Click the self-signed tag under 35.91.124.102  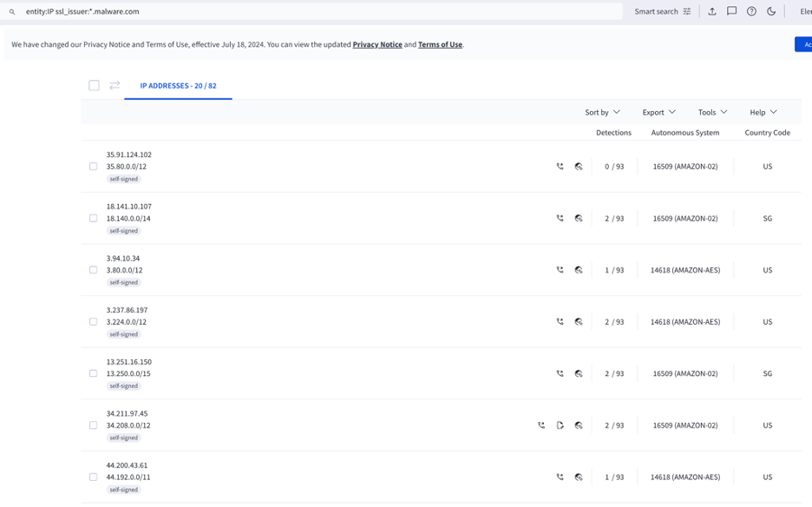124,179
